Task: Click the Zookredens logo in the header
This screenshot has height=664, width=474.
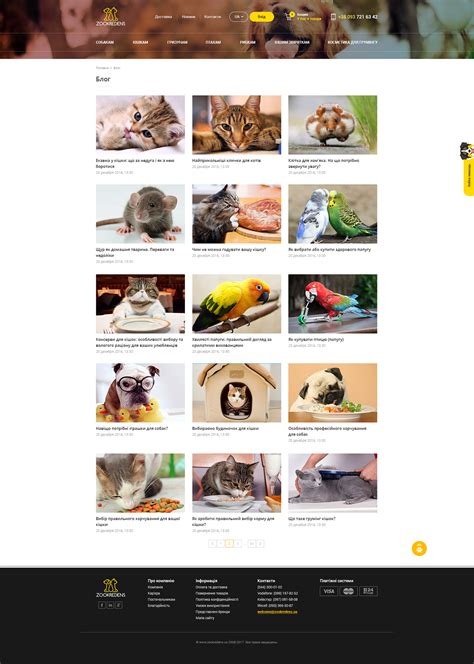Action: (x=111, y=17)
